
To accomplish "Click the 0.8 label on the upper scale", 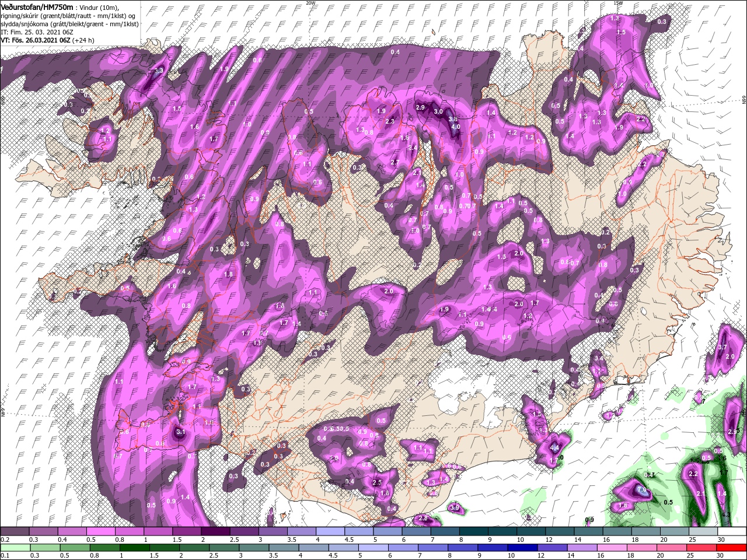I will click(120, 540).
